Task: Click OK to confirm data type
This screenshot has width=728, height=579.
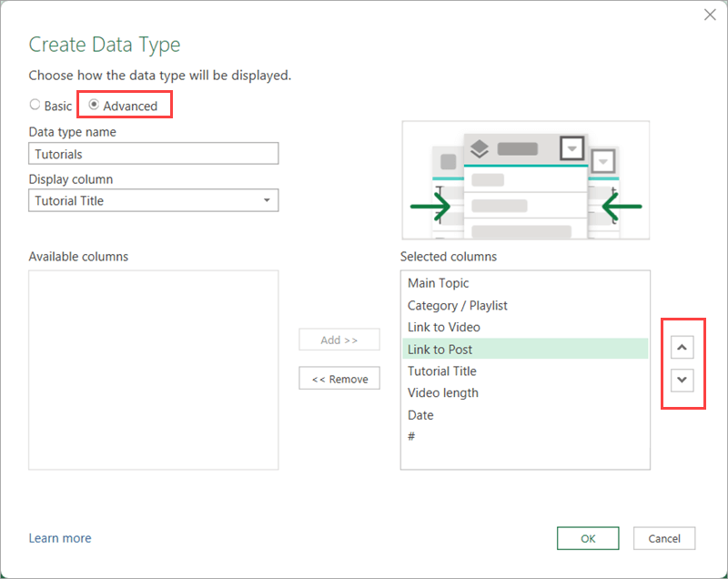Action: pos(588,538)
